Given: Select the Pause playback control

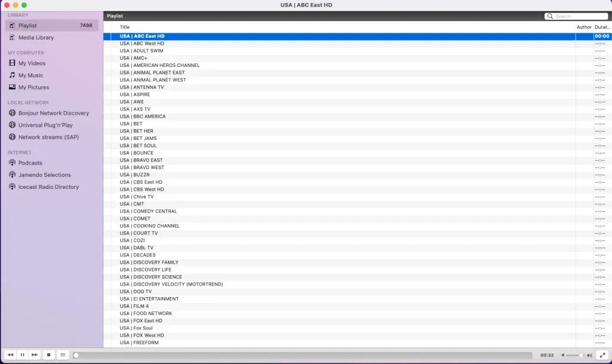Looking at the screenshot, I should tap(22, 354).
